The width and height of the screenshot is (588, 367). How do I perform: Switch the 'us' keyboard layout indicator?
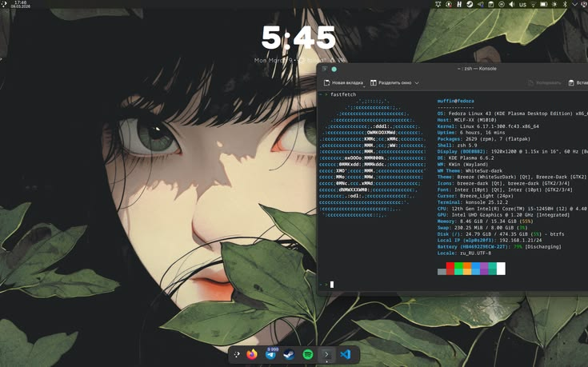(522, 5)
